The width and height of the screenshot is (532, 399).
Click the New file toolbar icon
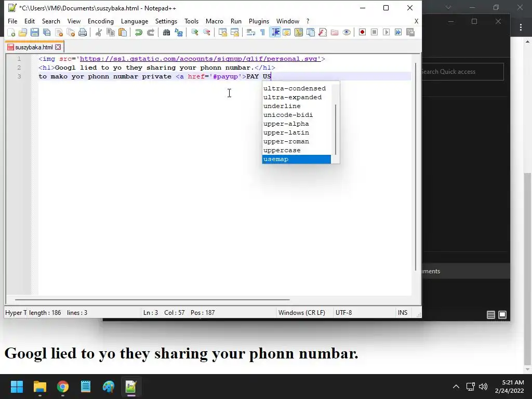tap(11, 32)
